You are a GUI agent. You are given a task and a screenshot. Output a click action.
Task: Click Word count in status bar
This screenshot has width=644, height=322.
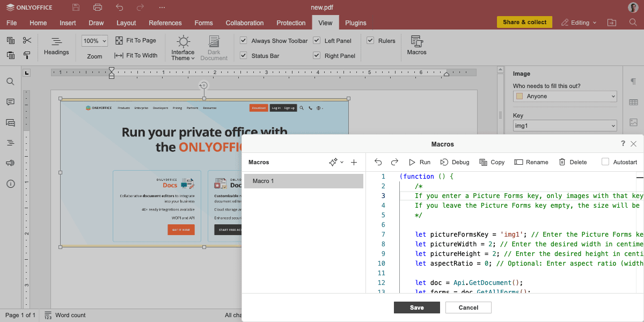64,315
